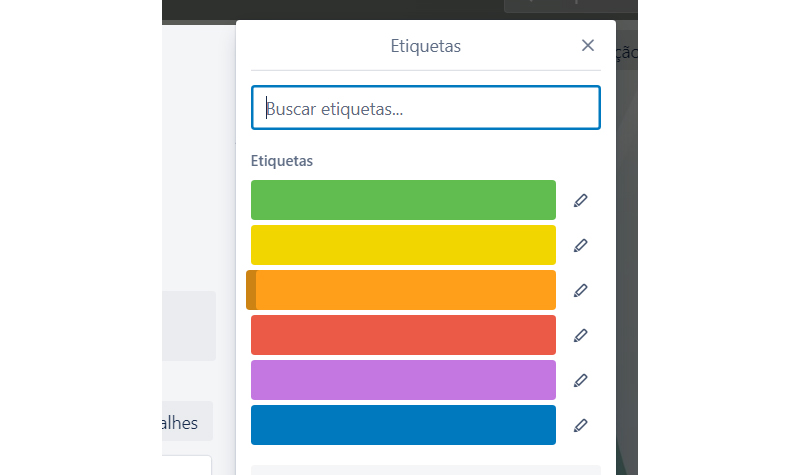Image resolution: width=800 pixels, height=475 pixels.
Task: Select the blue label
Action: 403,424
